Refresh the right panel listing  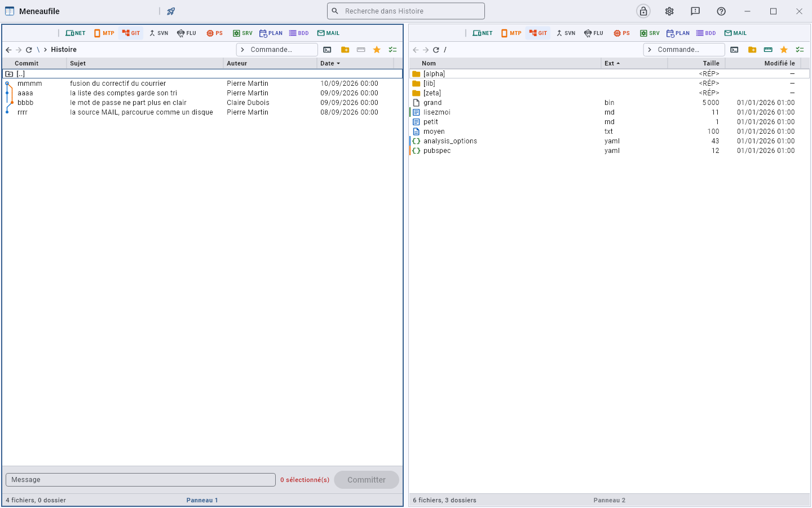(436, 50)
